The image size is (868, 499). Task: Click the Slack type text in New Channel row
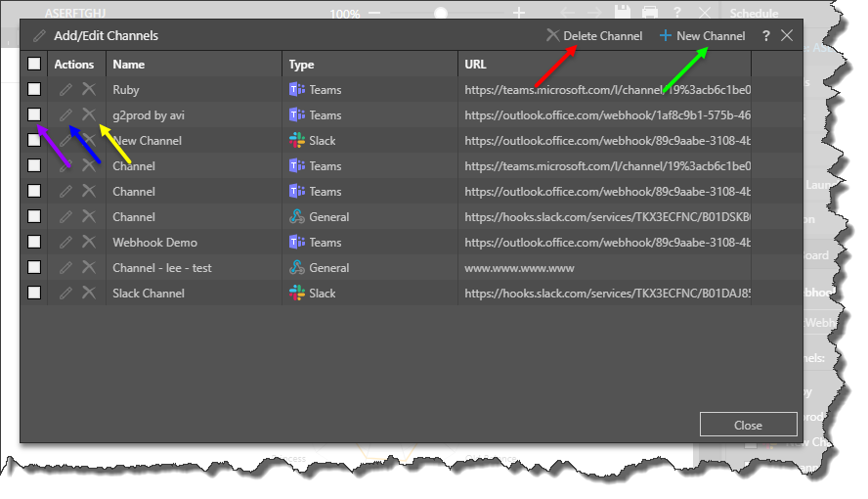pyautogui.click(x=323, y=141)
